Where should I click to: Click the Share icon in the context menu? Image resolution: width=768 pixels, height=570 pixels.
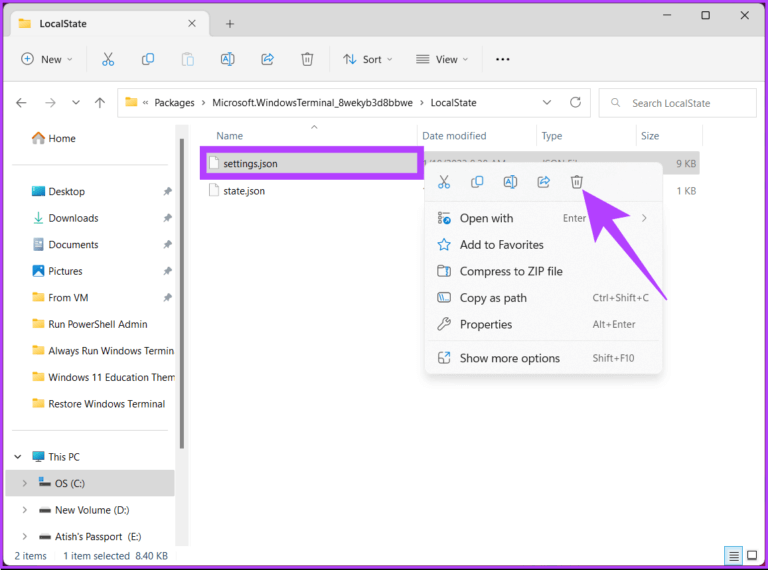pos(544,182)
